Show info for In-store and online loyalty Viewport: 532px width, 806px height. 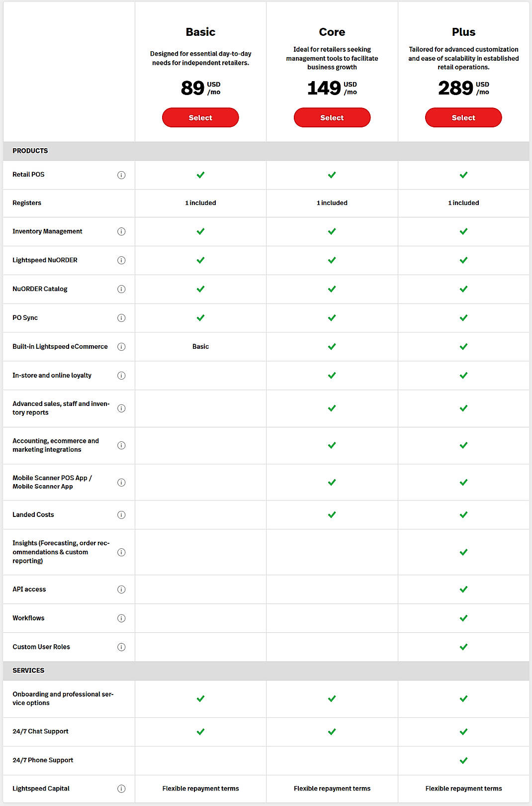click(121, 376)
